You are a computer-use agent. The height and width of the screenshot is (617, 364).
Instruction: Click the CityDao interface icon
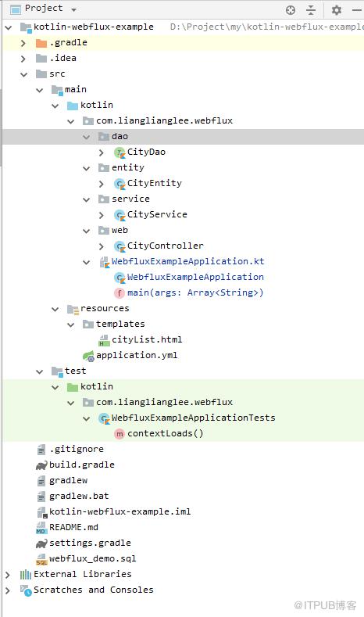point(120,152)
